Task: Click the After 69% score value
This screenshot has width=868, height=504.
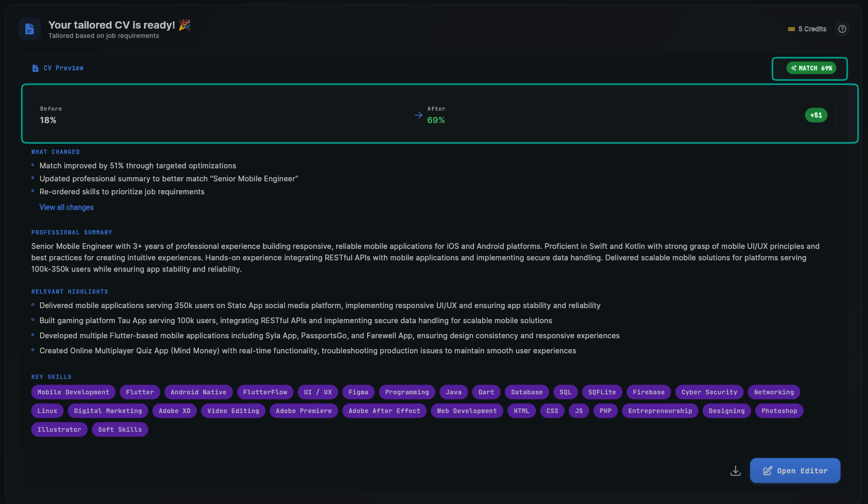Action: [436, 121]
